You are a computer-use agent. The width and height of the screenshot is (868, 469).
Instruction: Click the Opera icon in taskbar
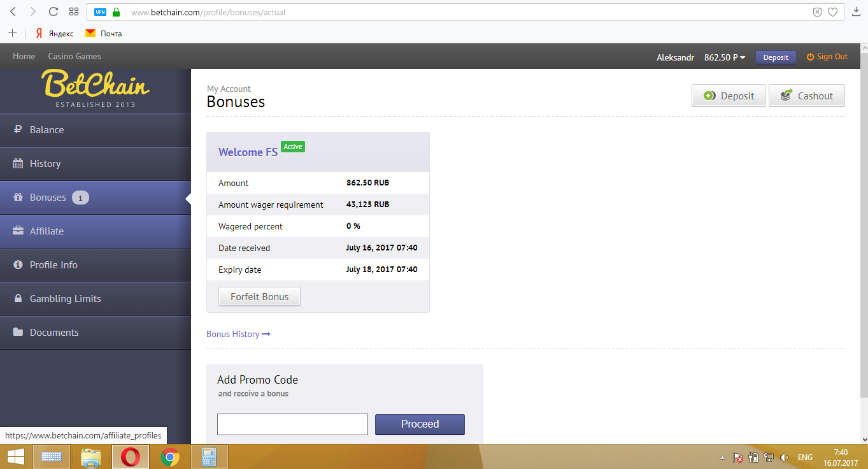(131, 457)
